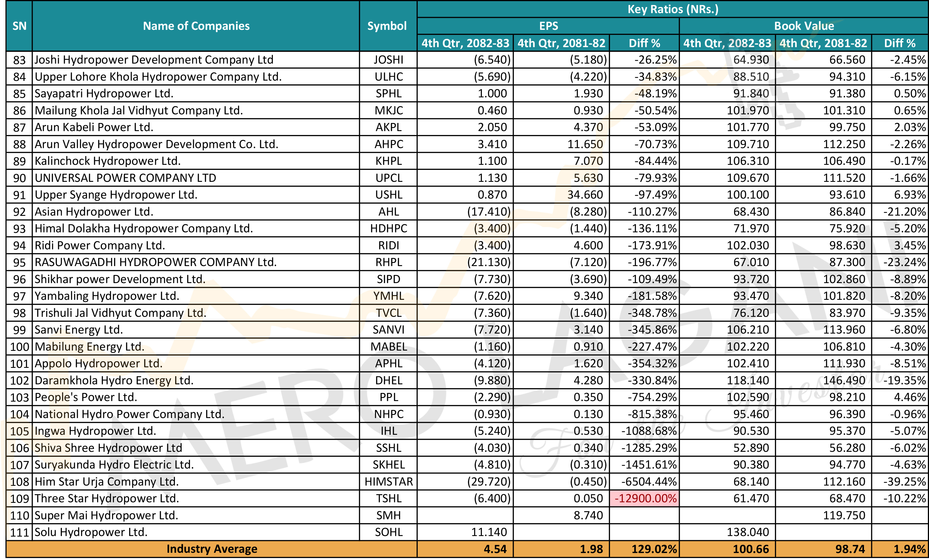Click 'Trishuli Jal Vidhyut Company Ltd.'
The height and width of the screenshot is (560, 929).
tap(120, 313)
